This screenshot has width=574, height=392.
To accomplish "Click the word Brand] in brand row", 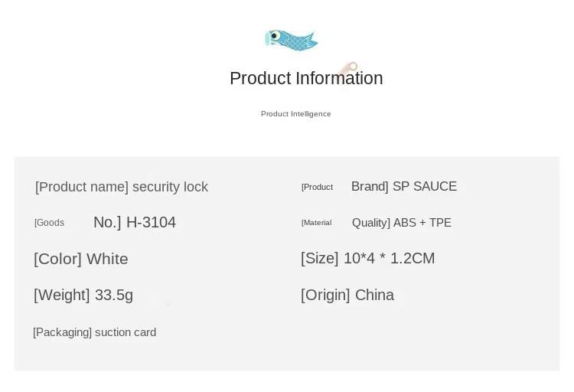I will 370,186.
